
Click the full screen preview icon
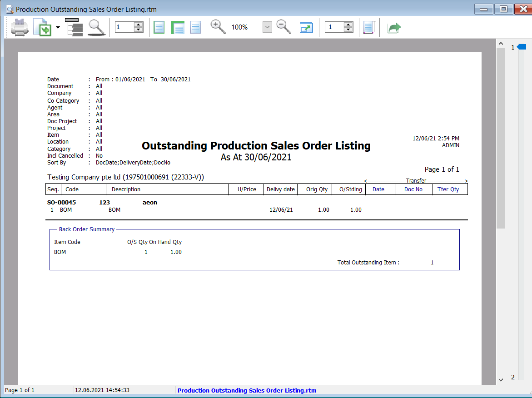(306, 27)
